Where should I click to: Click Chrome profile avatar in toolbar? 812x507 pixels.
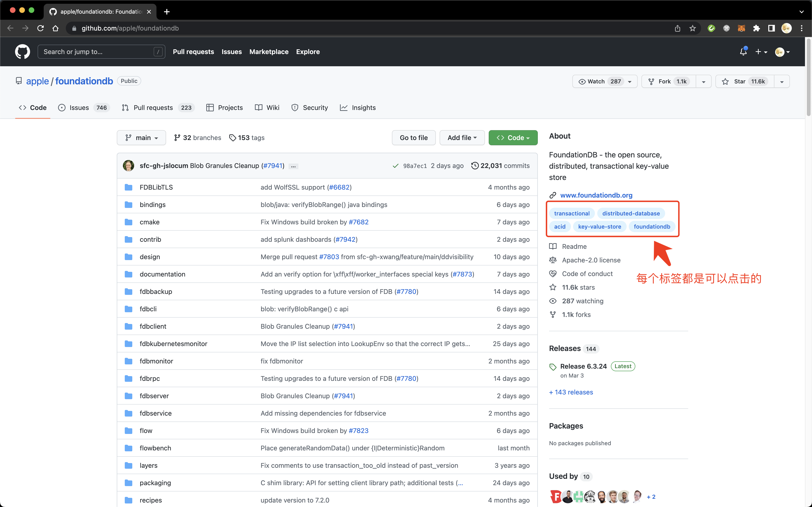click(787, 28)
